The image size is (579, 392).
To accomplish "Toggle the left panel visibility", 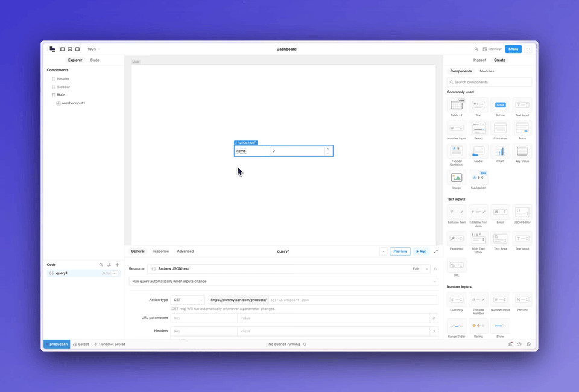I will (62, 49).
